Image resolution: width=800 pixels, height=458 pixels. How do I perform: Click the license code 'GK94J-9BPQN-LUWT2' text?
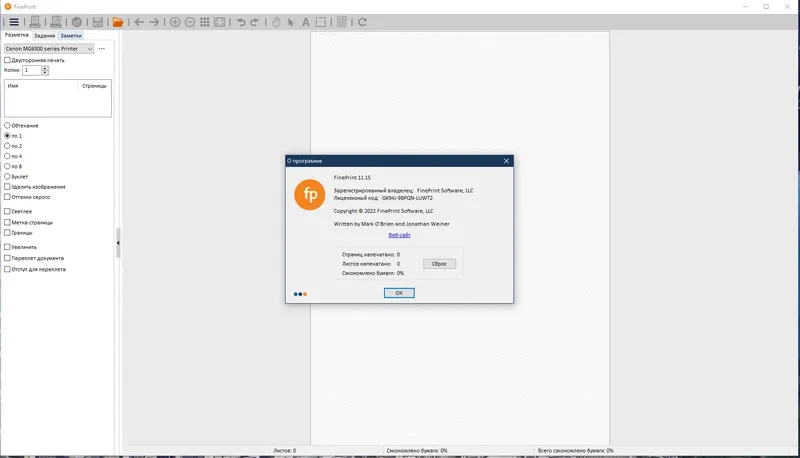(x=407, y=198)
